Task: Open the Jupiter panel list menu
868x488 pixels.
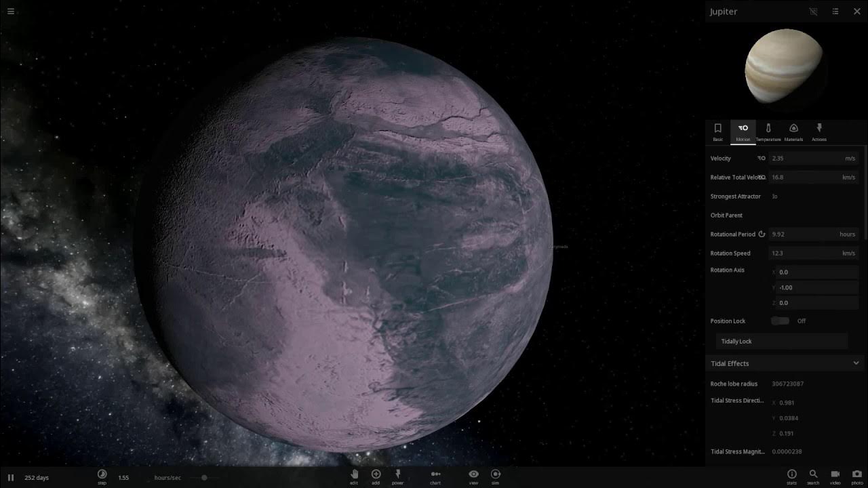Action: coord(835,12)
